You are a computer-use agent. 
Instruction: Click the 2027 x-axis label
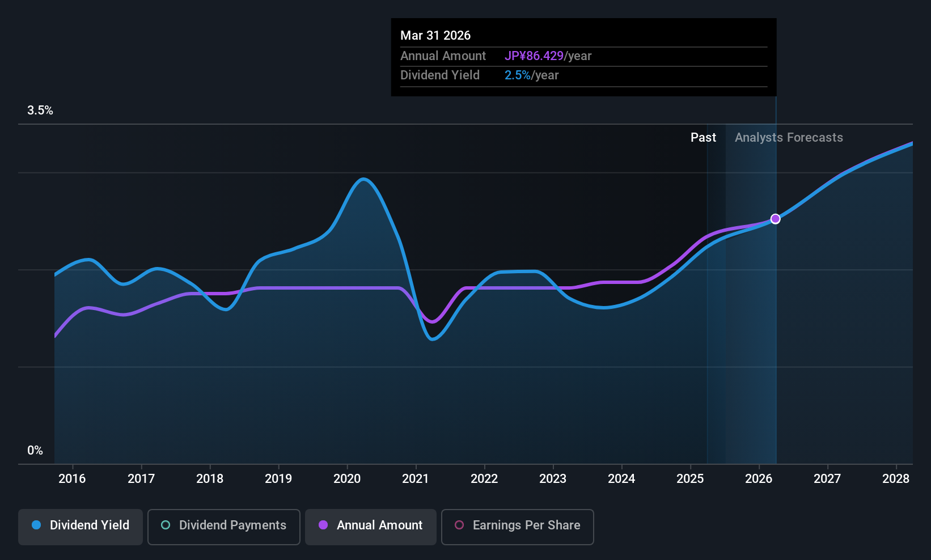pyautogui.click(x=827, y=478)
